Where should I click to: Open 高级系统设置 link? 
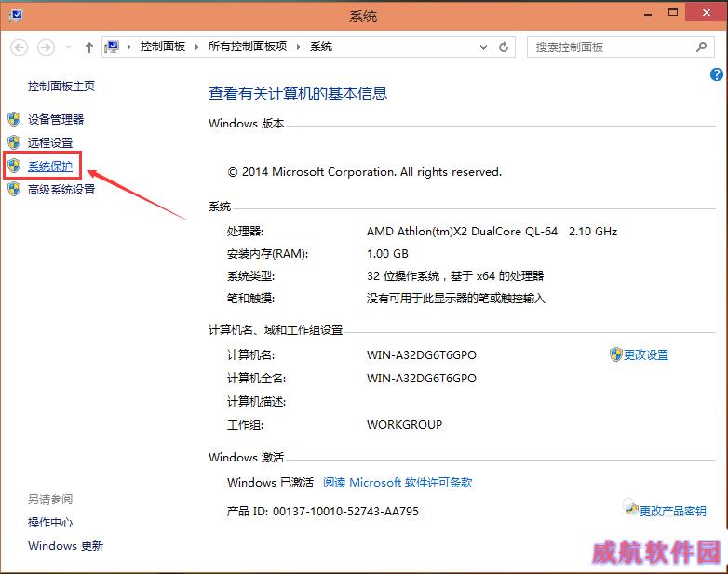tap(61, 190)
